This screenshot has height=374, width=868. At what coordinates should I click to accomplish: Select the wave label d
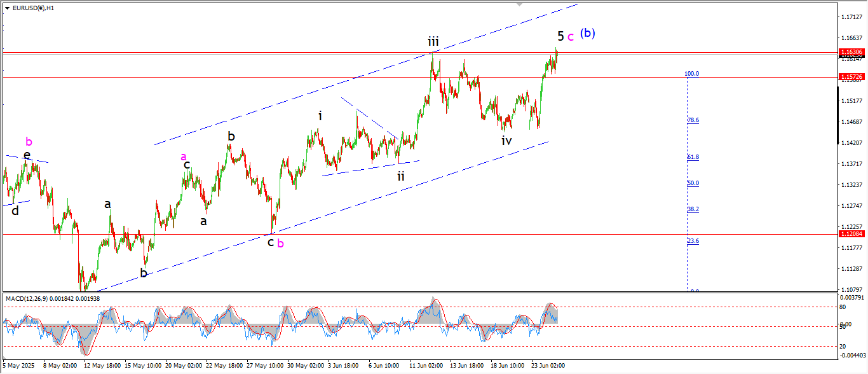pyautogui.click(x=15, y=211)
